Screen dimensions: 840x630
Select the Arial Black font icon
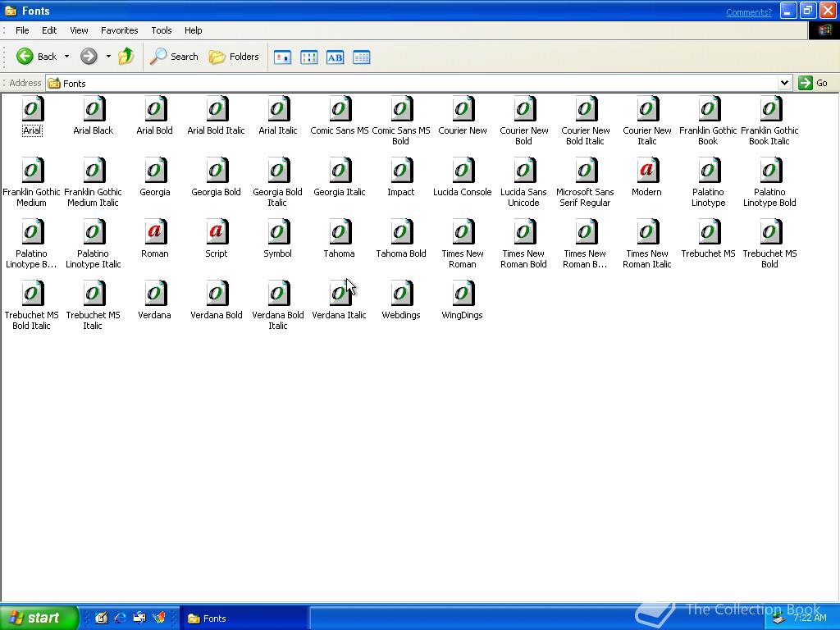(x=94, y=109)
